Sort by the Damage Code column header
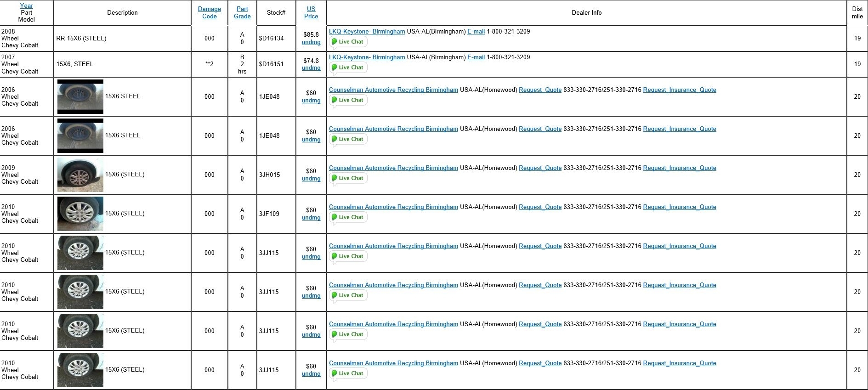Viewport: 868px width, 390px height. [x=210, y=12]
